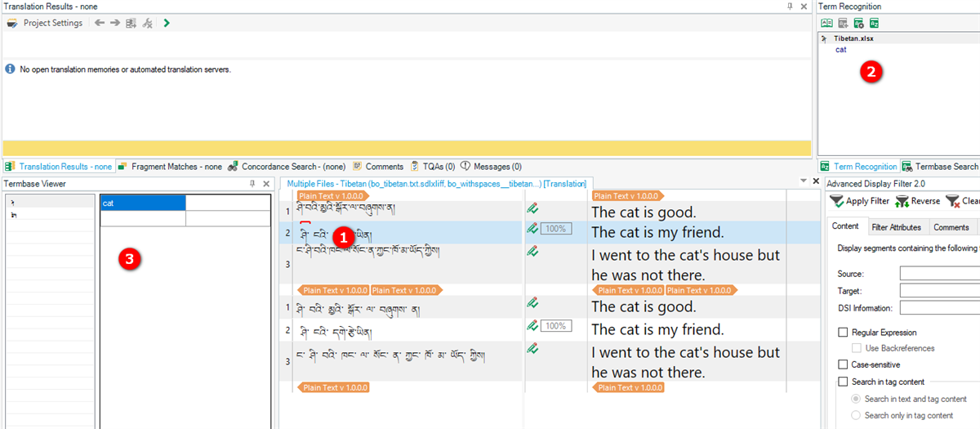The image size is (980, 429).
Task: Click 100% match badge on lower 'my friend' segment
Action: click(x=556, y=326)
